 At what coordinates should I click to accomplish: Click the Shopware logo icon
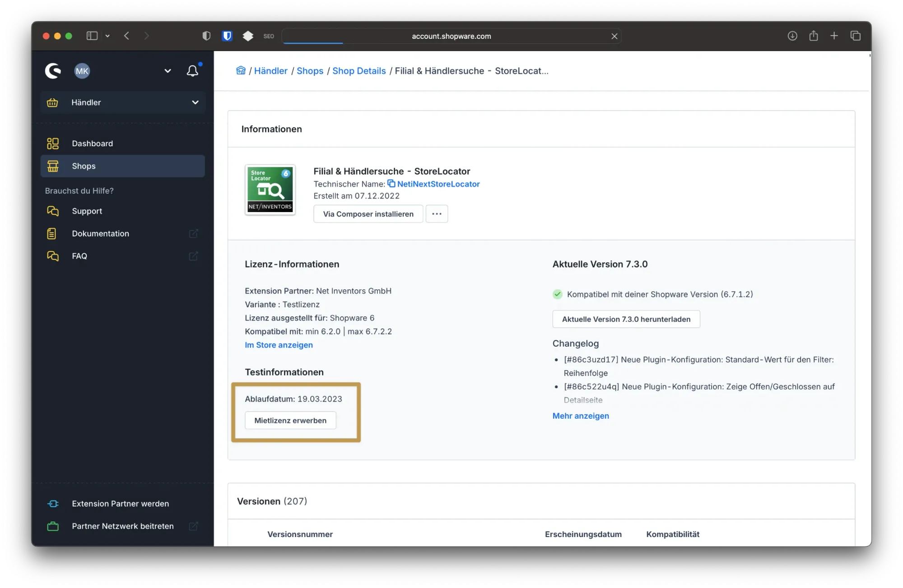coord(53,71)
